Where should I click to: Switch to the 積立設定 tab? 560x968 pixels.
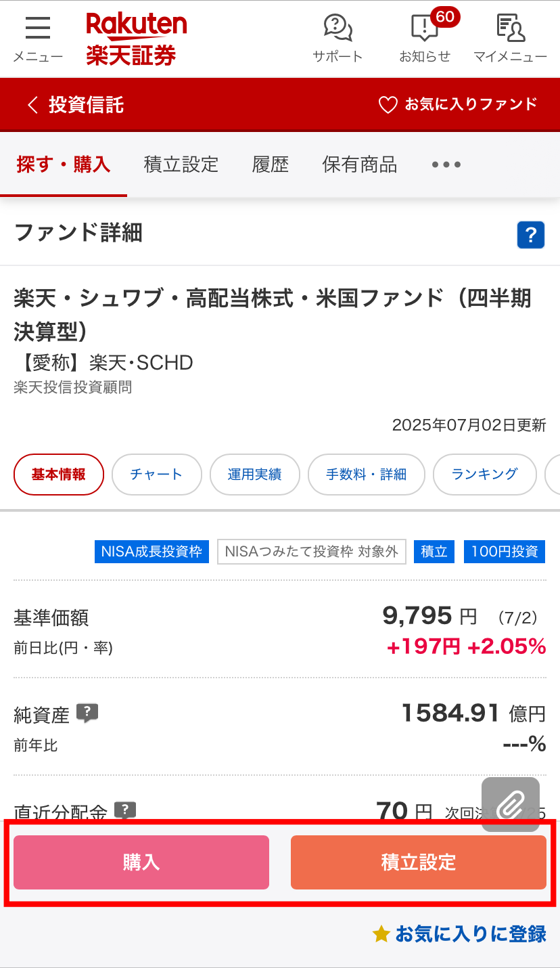point(181,164)
